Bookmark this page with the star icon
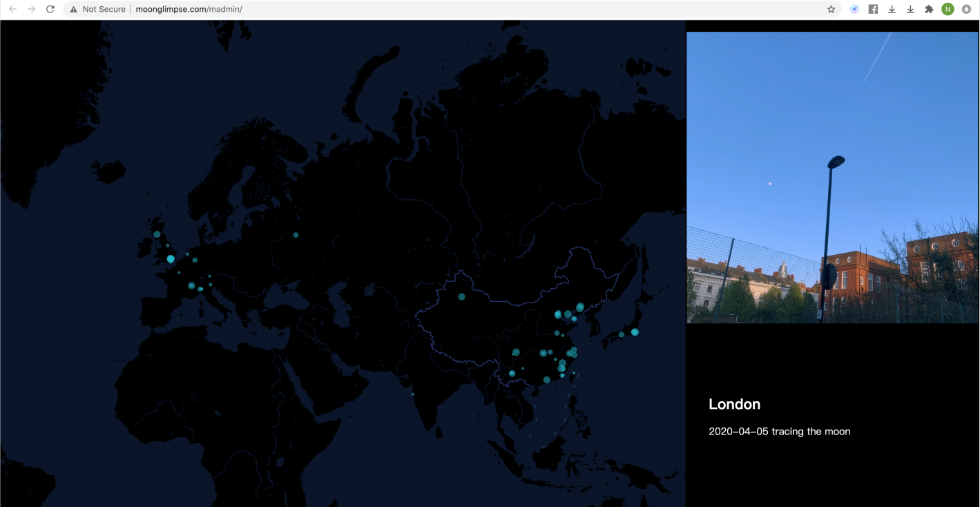The image size is (980, 507). tap(831, 9)
